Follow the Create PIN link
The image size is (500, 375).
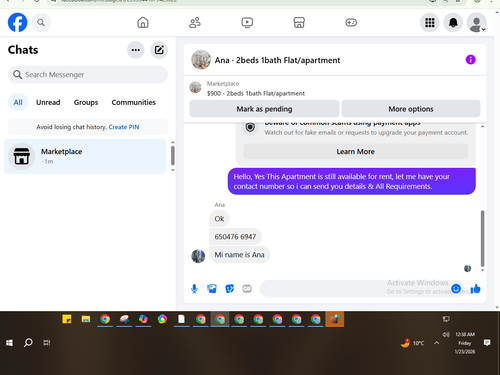(124, 127)
